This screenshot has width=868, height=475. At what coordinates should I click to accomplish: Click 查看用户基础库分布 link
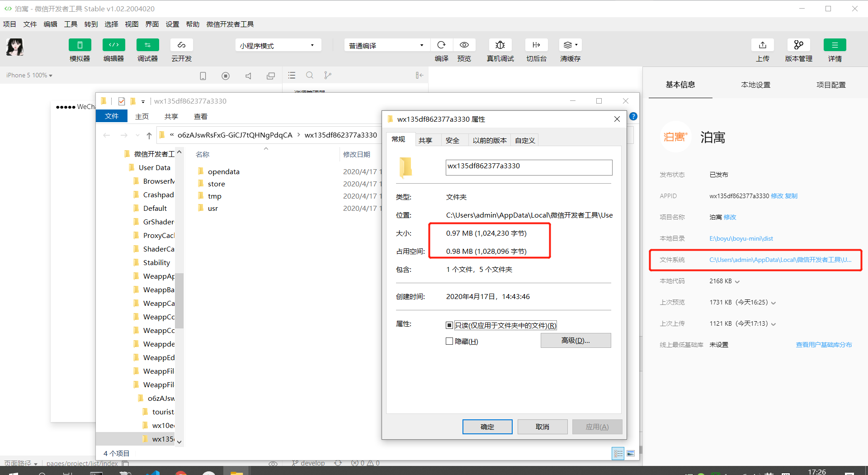tap(824, 345)
